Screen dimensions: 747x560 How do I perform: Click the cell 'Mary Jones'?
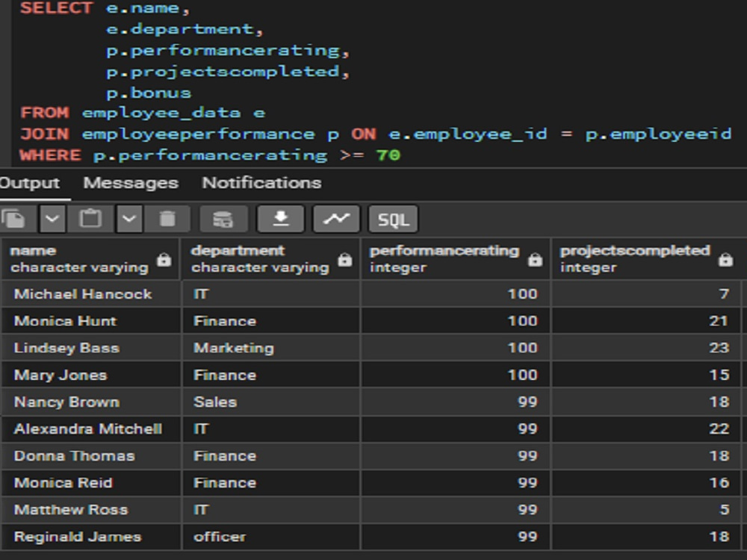(x=91, y=376)
